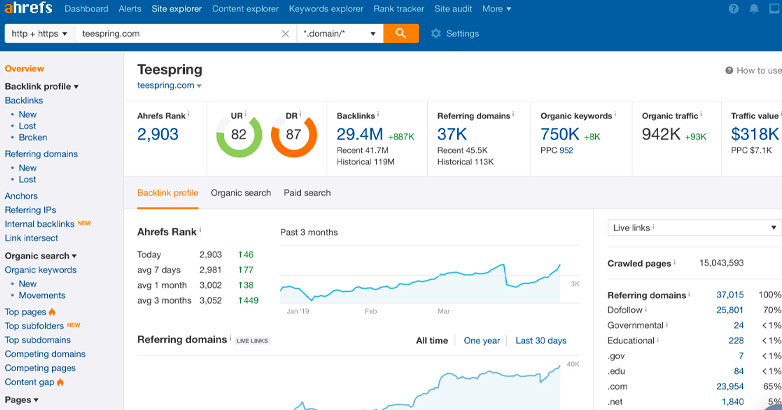Open Alerts in top navigation
Viewport: 782px width, 410px height.
point(130,8)
